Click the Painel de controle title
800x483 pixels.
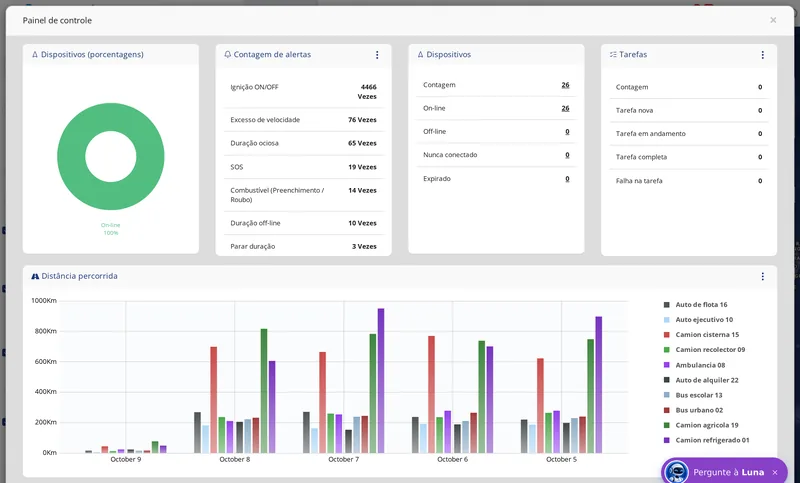tap(57, 20)
